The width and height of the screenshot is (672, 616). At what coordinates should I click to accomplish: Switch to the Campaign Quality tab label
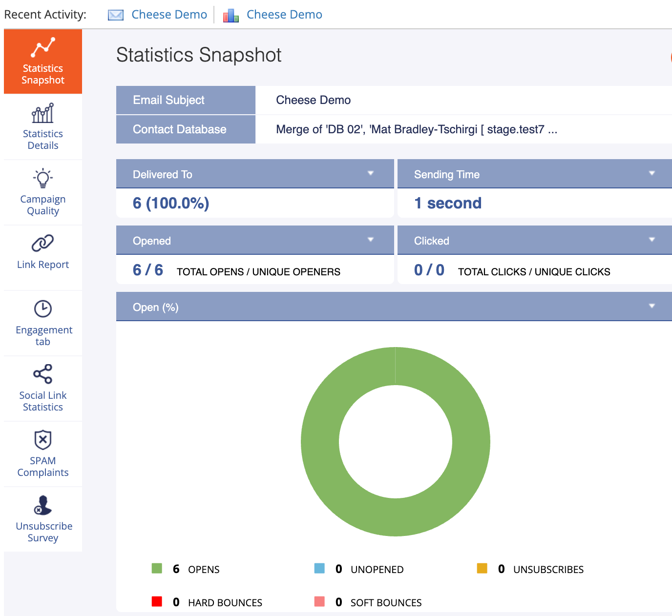pos(43,205)
